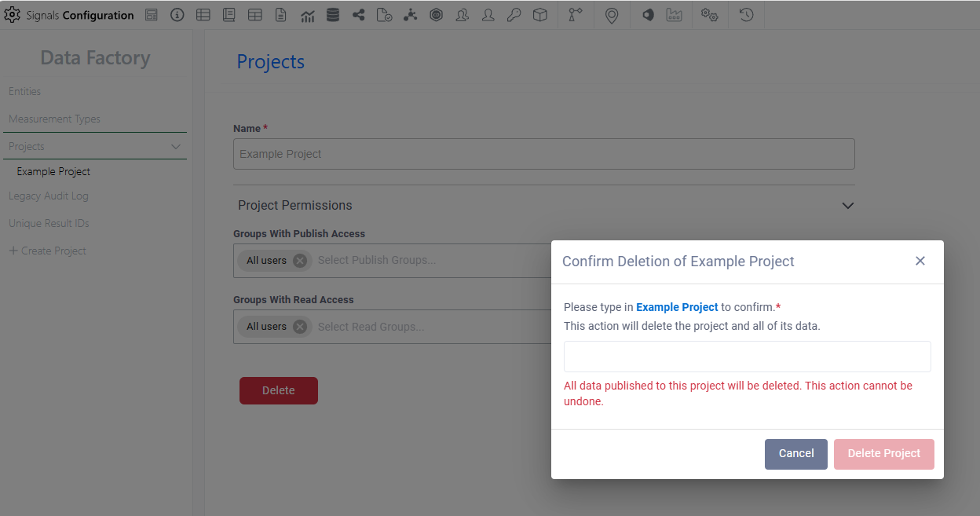This screenshot has width=980, height=516.
Task: Remove All users from Read Access groups
Action: pyautogui.click(x=300, y=327)
